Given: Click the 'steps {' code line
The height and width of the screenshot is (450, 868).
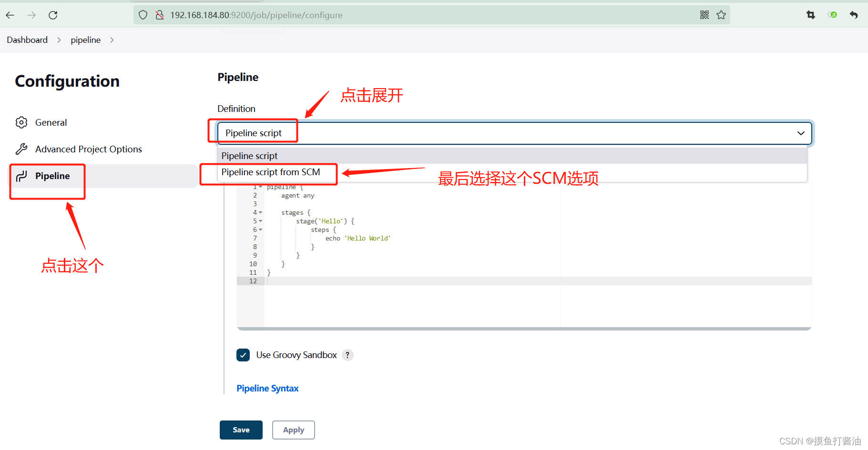Looking at the screenshot, I should (x=324, y=230).
